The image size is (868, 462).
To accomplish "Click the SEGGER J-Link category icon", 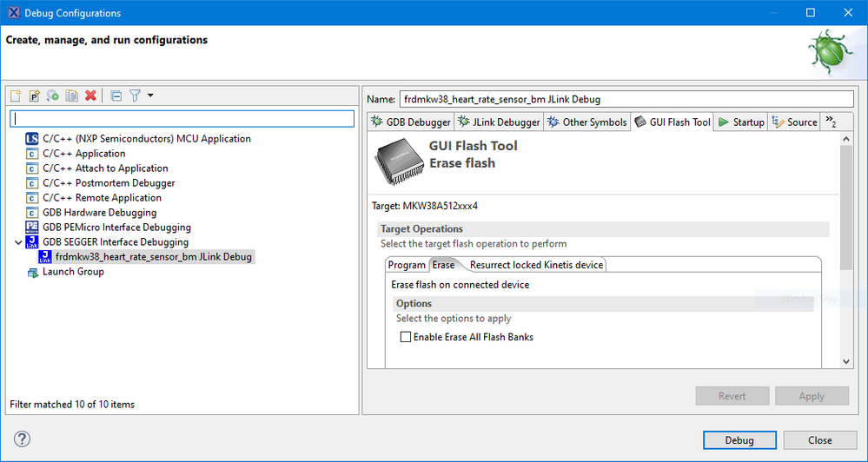I will [32, 242].
